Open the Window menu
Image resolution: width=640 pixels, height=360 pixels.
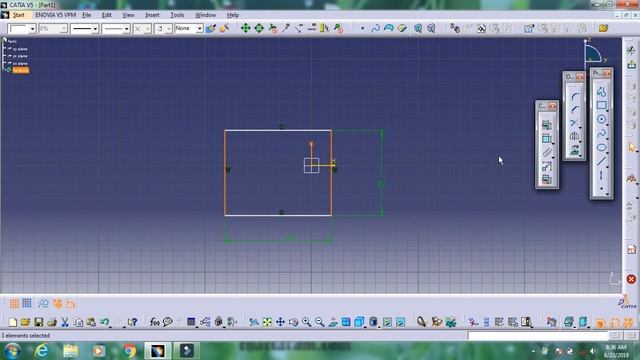tap(205, 15)
